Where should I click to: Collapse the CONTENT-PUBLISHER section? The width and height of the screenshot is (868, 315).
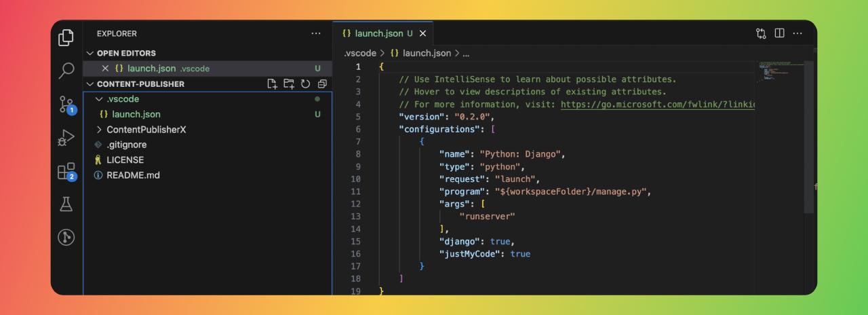pos(91,84)
